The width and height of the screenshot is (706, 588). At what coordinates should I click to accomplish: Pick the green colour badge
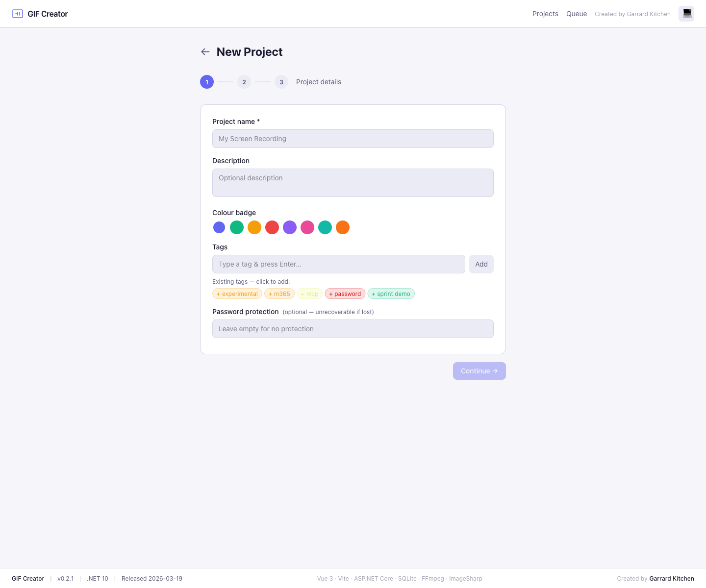[237, 227]
